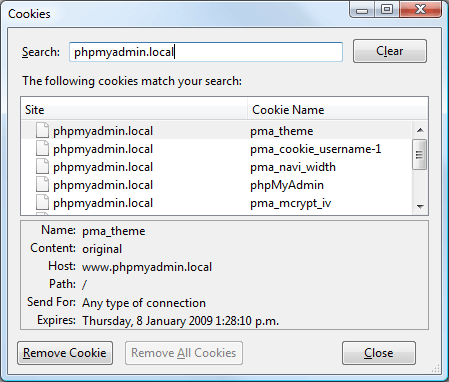Click the Host value www.phpmyadmin.local
This screenshot has height=382, width=449.
147,267
